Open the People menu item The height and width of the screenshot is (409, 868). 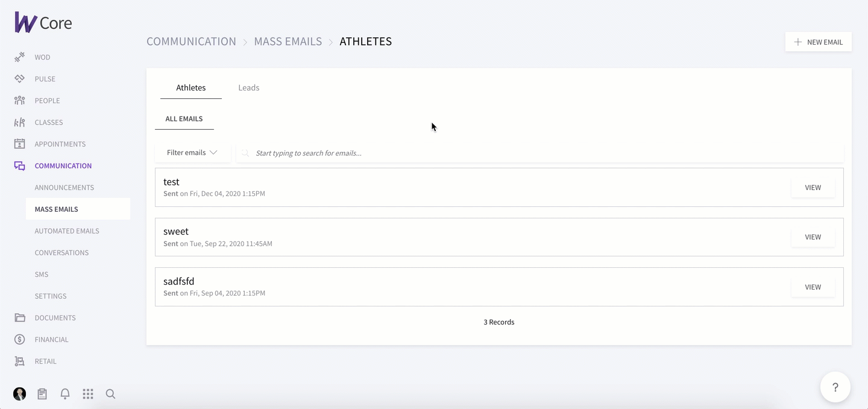(47, 101)
